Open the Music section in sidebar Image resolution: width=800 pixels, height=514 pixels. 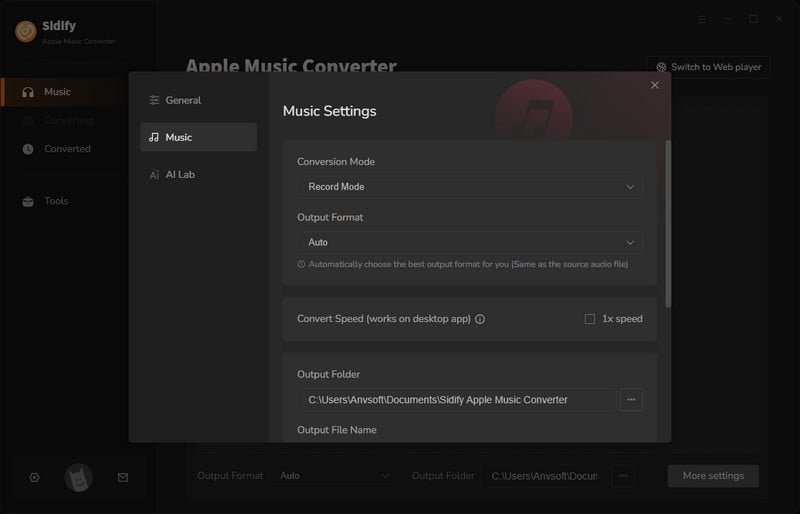pyautogui.click(x=65, y=92)
